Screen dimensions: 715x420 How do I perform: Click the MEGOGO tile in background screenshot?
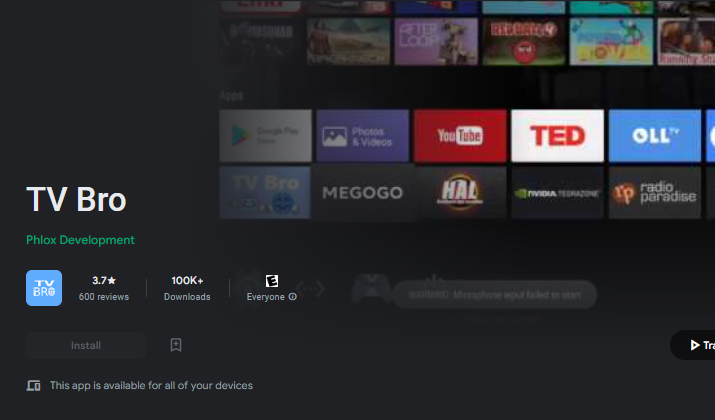(363, 192)
